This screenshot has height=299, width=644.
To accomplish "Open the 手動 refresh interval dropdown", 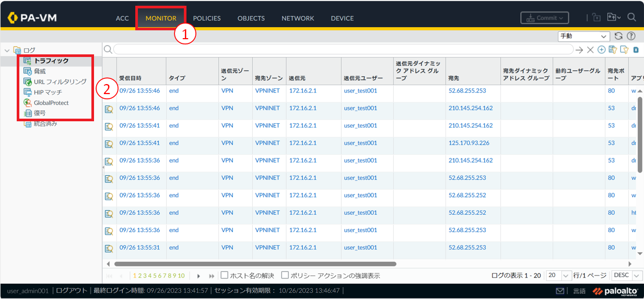I will [583, 36].
